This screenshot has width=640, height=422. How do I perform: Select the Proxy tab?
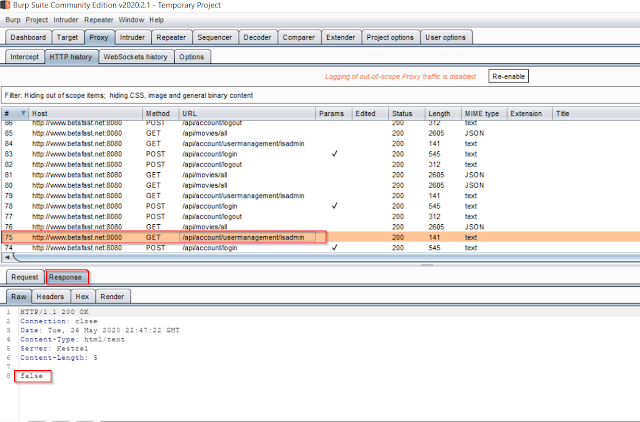click(99, 37)
